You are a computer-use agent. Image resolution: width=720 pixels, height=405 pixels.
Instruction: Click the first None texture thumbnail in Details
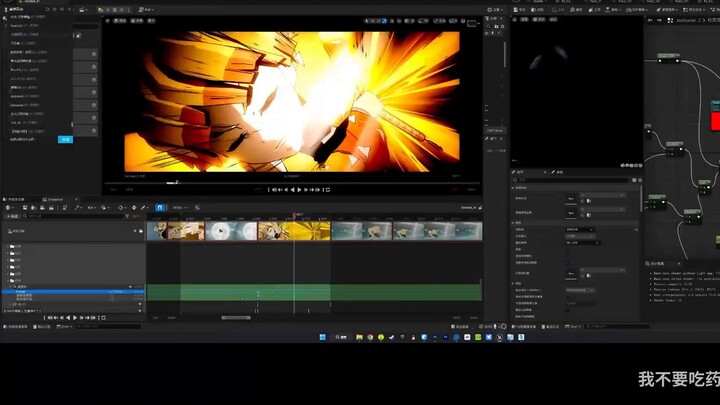click(571, 198)
